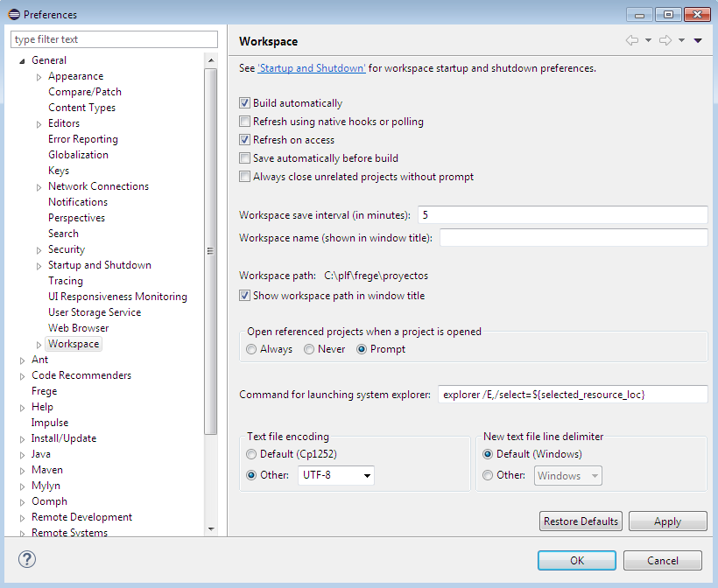This screenshot has width=718, height=588.
Task: Enable Save automatically before build
Action: click(x=245, y=158)
